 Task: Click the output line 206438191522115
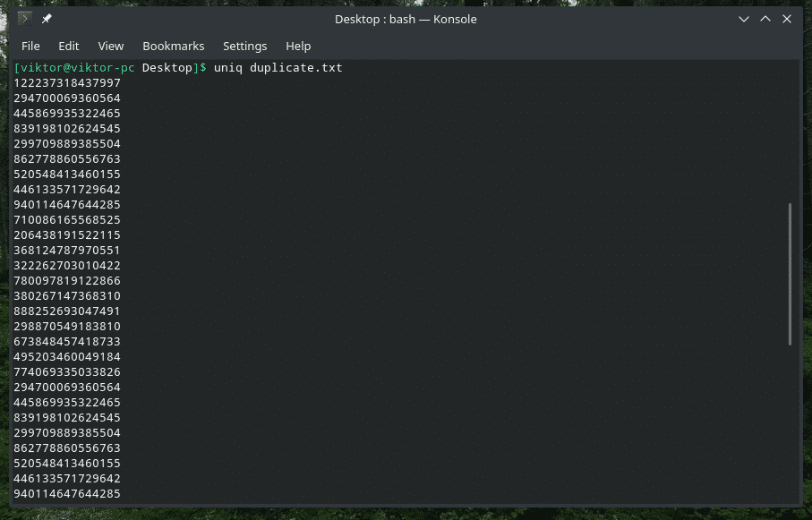(x=67, y=235)
